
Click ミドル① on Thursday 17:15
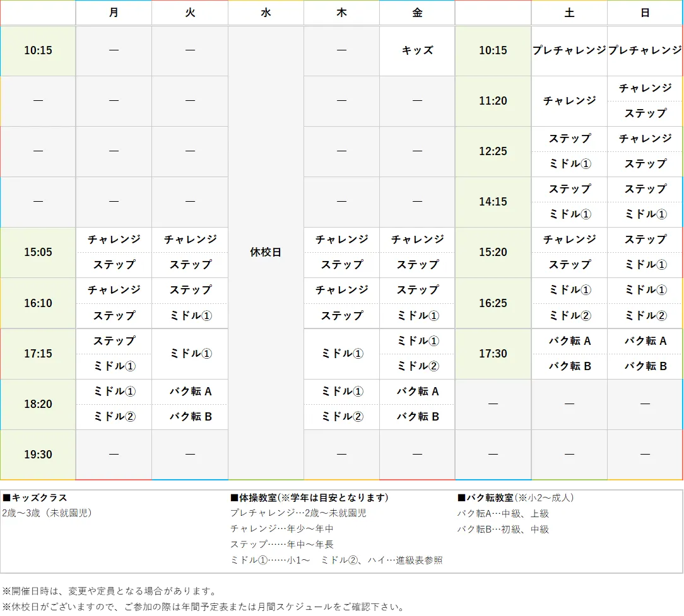(x=341, y=354)
